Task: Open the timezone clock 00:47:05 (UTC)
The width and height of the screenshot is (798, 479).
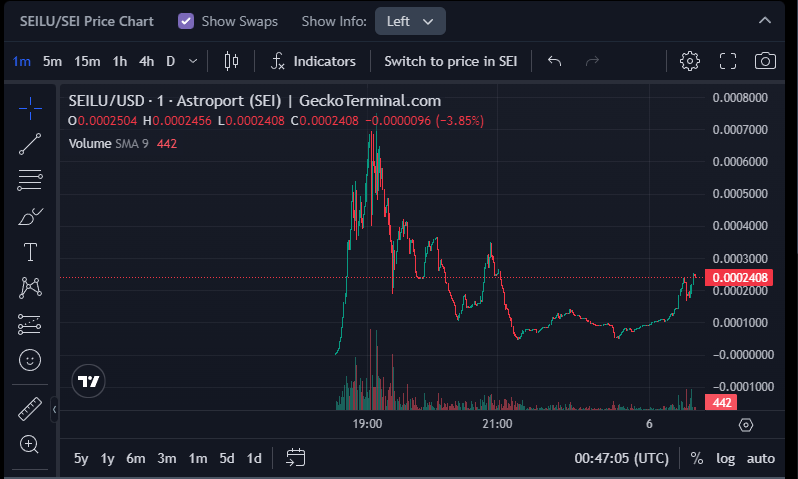Action: click(x=621, y=458)
